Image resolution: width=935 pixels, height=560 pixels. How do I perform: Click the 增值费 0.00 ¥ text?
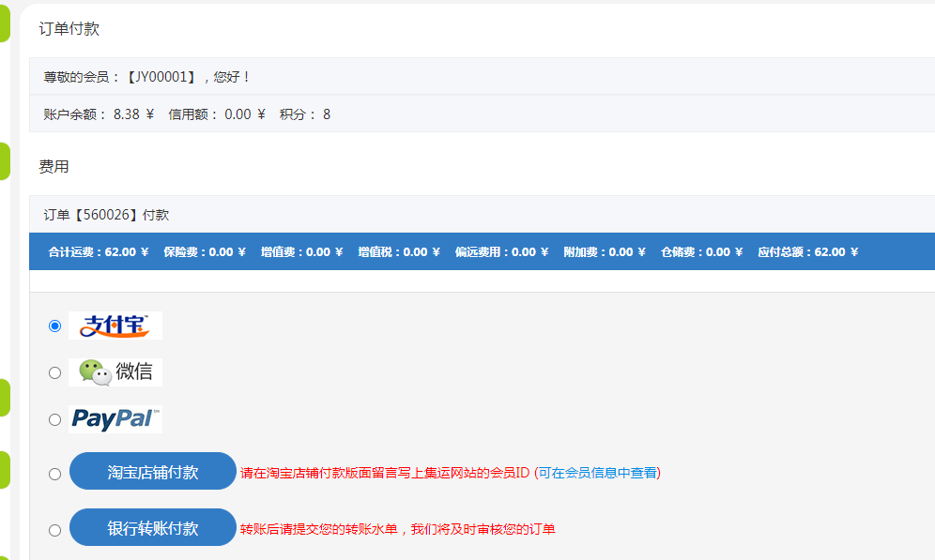(x=301, y=252)
